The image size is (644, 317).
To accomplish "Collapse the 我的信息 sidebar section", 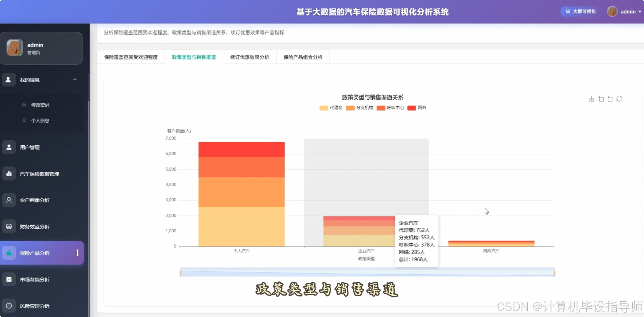I will click(75, 79).
